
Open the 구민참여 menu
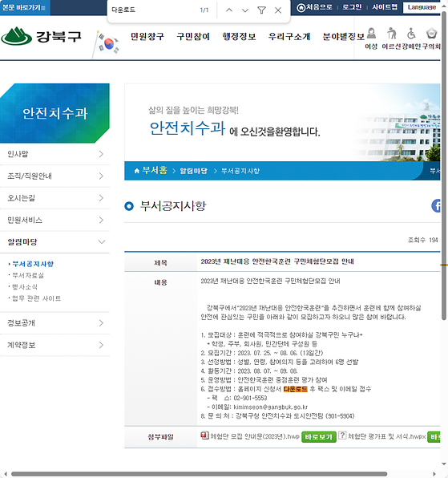(193, 37)
